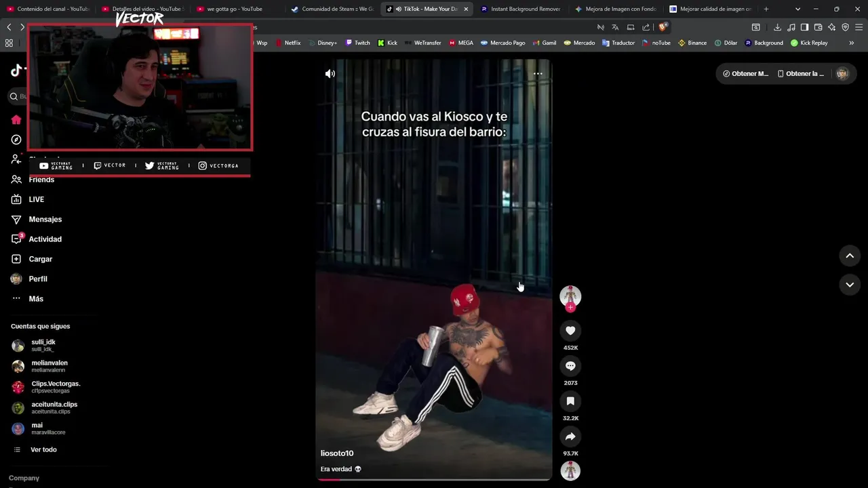Click the share page icon in address bar
Image resolution: width=868 pixels, height=488 pixels.
[646, 27]
